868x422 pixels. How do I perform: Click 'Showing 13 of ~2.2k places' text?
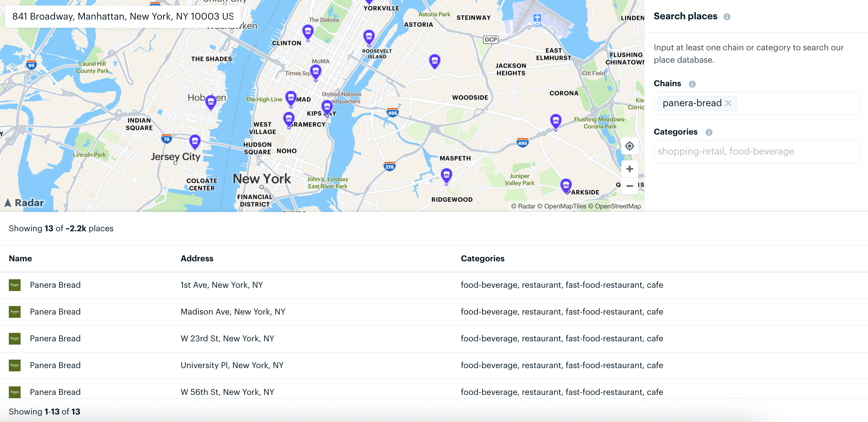tap(61, 228)
